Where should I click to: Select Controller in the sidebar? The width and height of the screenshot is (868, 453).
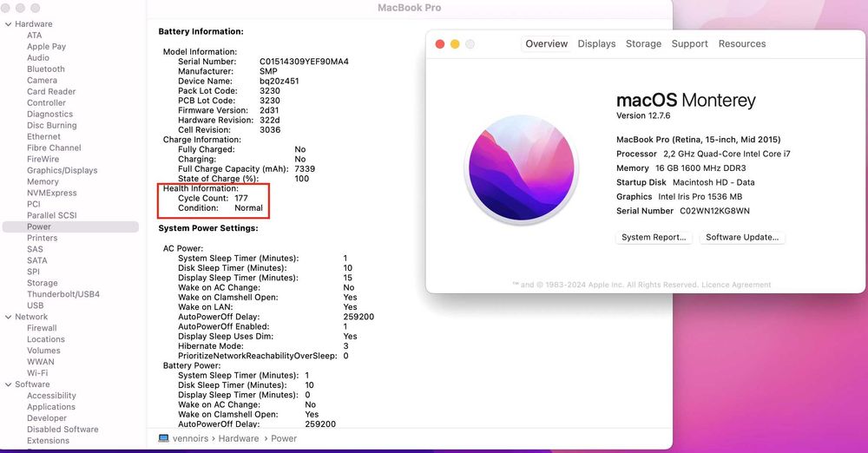(x=47, y=103)
